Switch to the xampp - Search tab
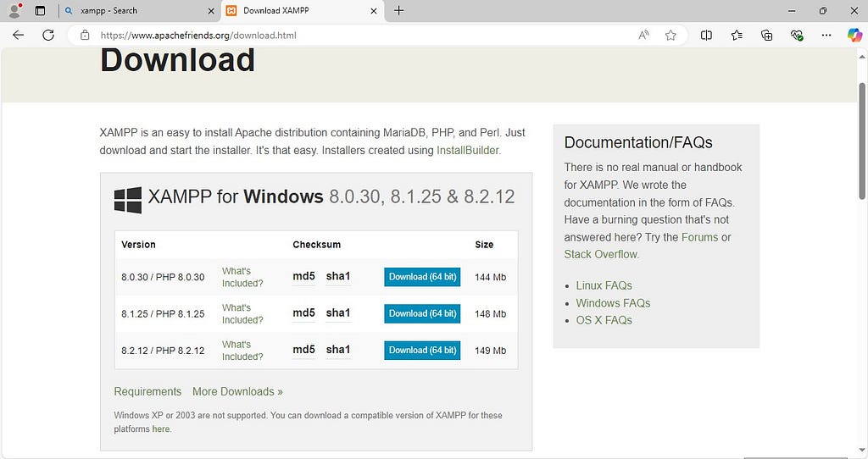This screenshot has height=459, width=868. click(138, 10)
